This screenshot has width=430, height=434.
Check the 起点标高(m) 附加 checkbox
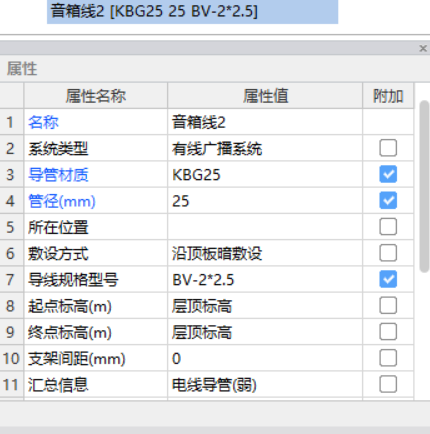[388, 306]
